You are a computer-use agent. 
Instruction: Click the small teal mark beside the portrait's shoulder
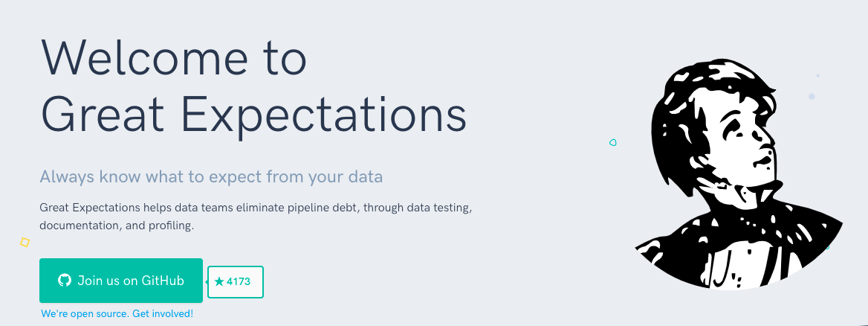827,247
